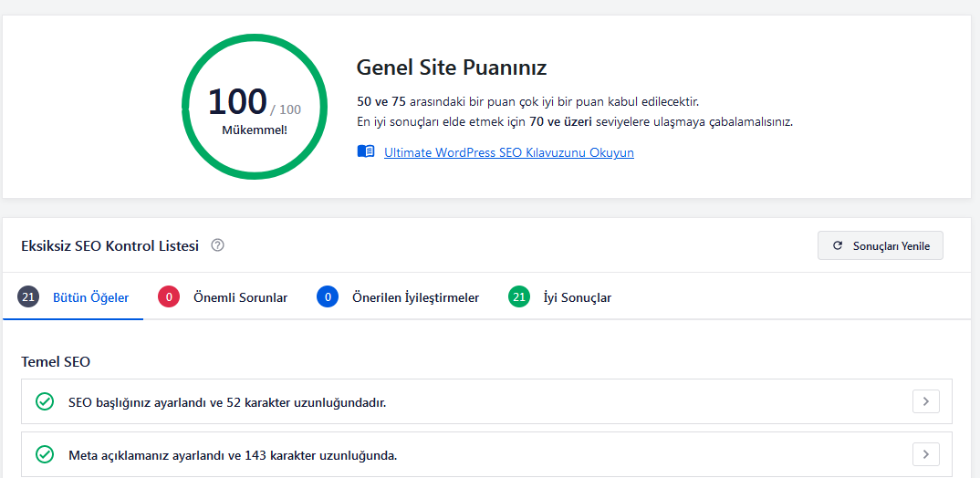Click the green check icon for Meta açıklamanız
The width and height of the screenshot is (980, 478).
click(45, 455)
